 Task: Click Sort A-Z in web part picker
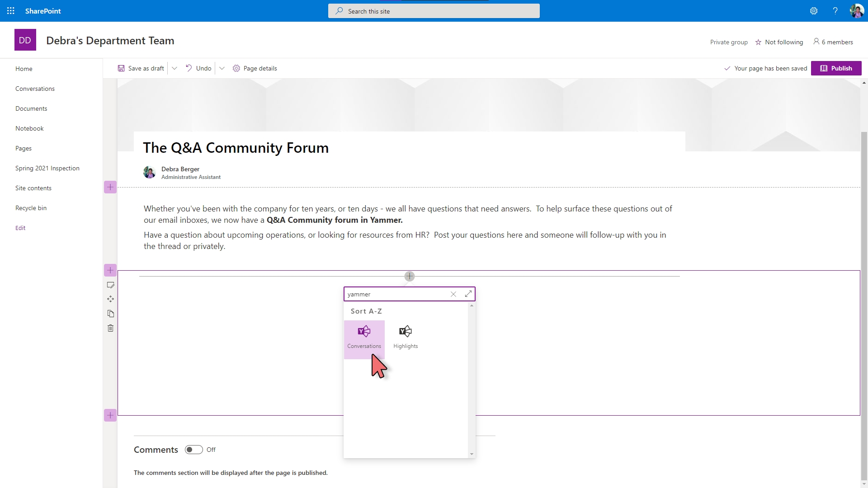click(366, 311)
